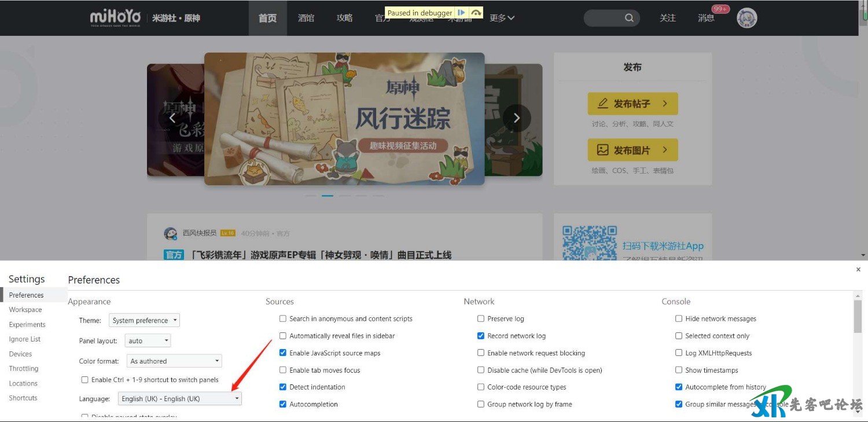Viewport: 868px width, 422px height.
Task: Open the Shortcuts settings tab
Action: click(23, 398)
